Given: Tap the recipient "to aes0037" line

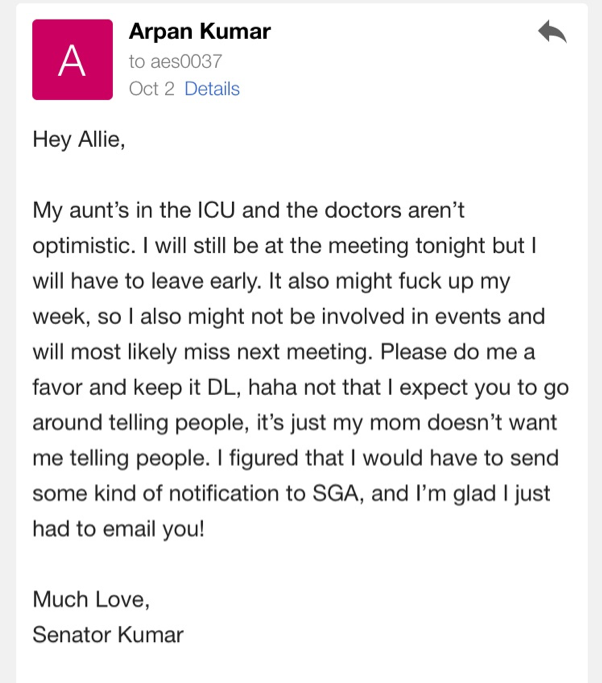Looking at the screenshot, I should tap(176, 61).
